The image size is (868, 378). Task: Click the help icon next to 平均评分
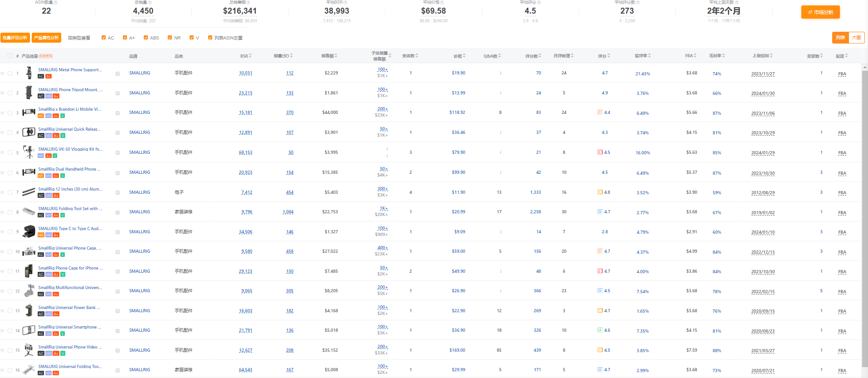click(x=539, y=3)
